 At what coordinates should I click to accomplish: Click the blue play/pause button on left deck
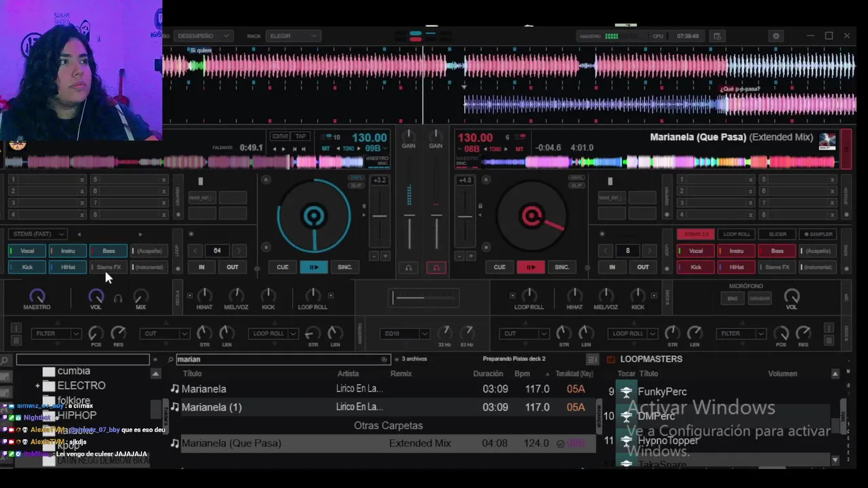point(314,267)
